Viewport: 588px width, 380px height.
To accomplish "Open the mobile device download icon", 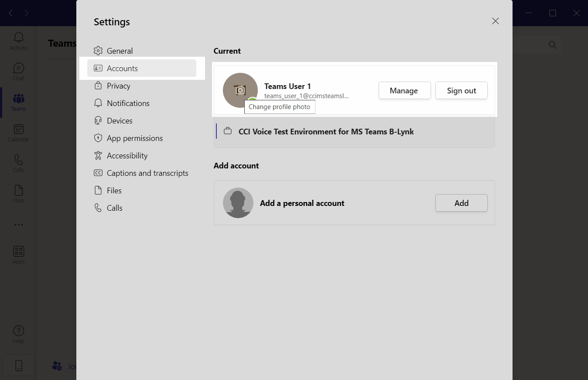I will 18,365.
